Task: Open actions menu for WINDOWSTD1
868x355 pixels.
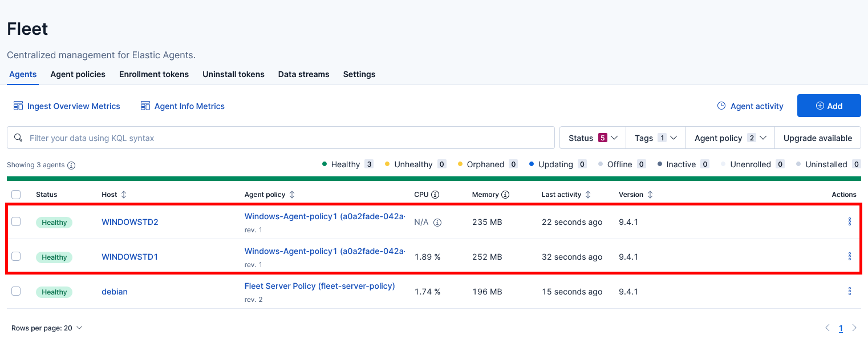Action: [x=850, y=256]
